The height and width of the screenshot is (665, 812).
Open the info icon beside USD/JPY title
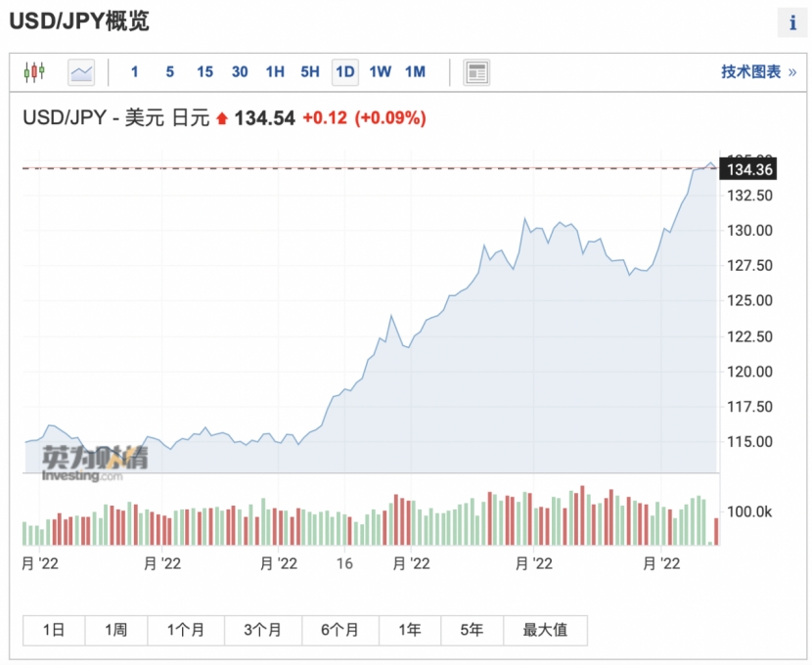point(792,22)
